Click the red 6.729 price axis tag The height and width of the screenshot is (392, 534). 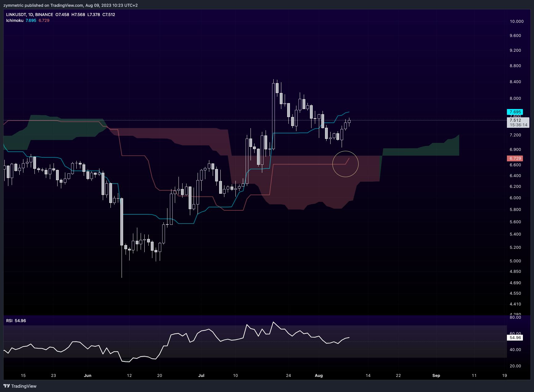(x=515, y=158)
